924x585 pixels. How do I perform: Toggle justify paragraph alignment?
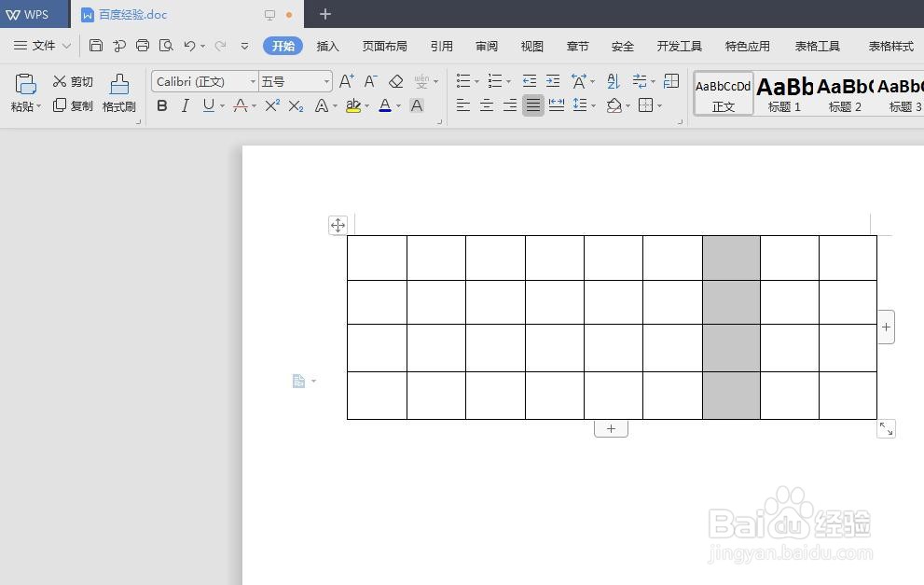532,105
